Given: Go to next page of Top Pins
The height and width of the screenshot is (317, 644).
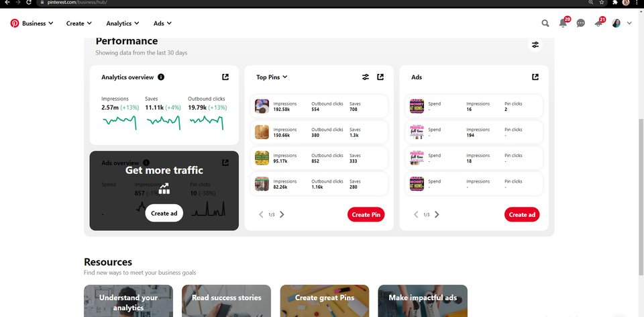Looking at the screenshot, I should [x=282, y=214].
